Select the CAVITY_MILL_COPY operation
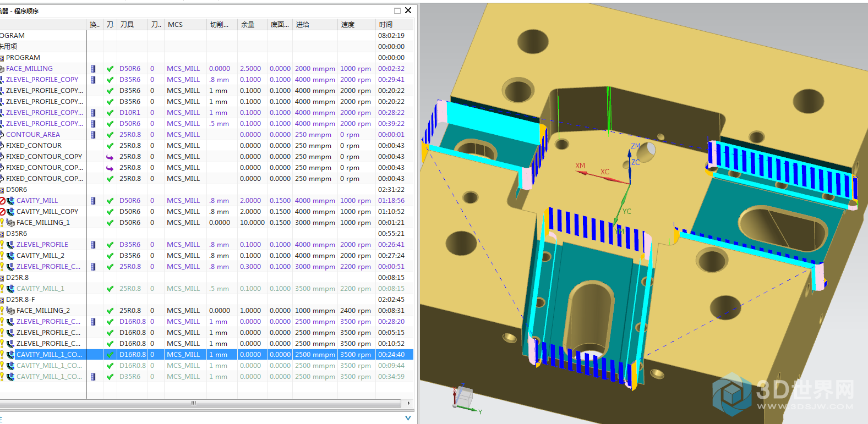 click(47, 212)
